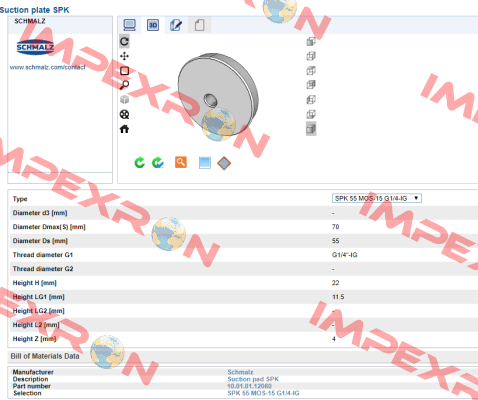Select Diameter Ds value 55
The image size is (478, 400).
(x=335, y=241)
